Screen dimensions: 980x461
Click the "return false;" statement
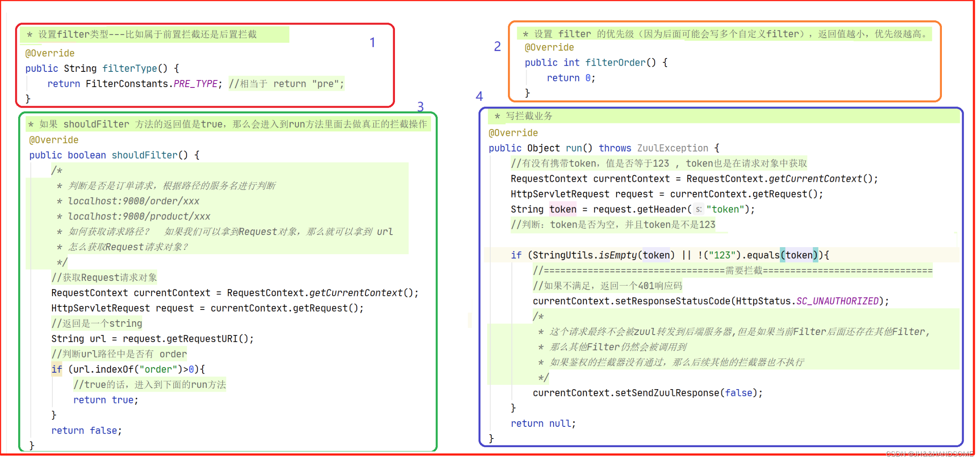point(87,430)
